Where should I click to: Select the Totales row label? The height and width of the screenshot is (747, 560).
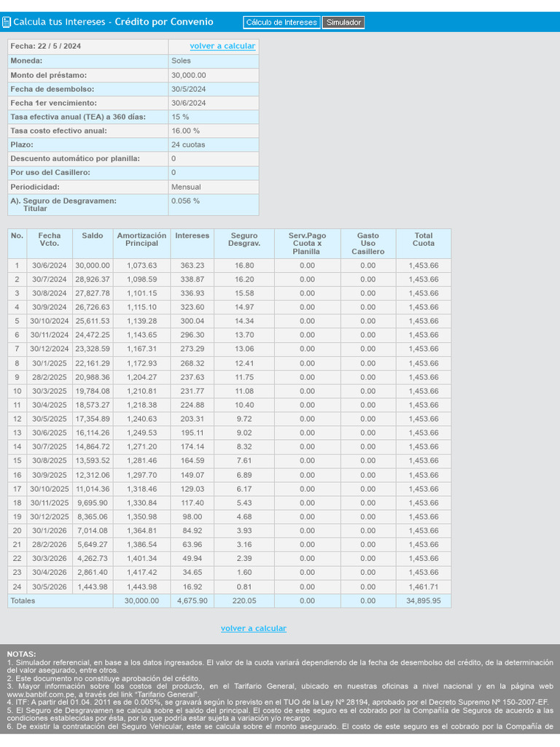pos(23,600)
